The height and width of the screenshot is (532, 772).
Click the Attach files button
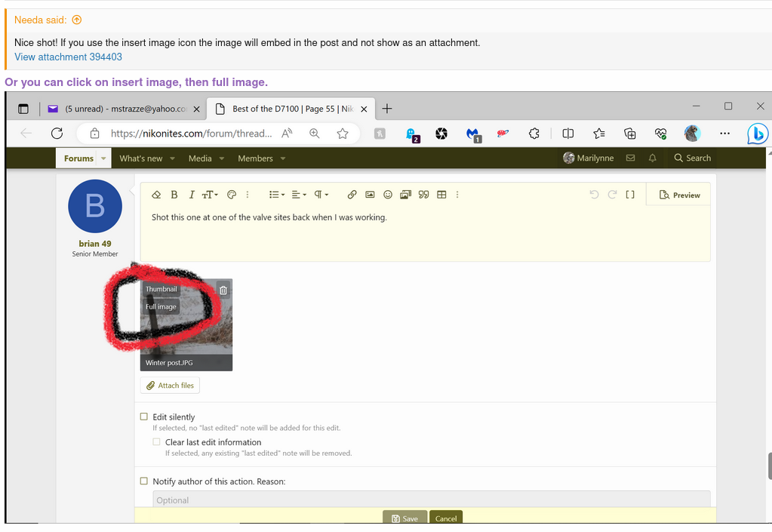click(x=170, y=386)
